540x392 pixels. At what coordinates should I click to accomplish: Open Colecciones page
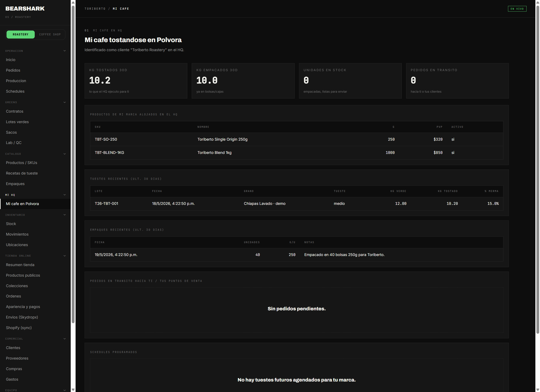coord(35,286)
